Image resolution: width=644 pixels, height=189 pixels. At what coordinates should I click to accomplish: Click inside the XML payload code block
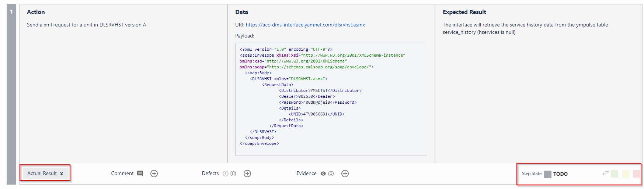(331, 99)
